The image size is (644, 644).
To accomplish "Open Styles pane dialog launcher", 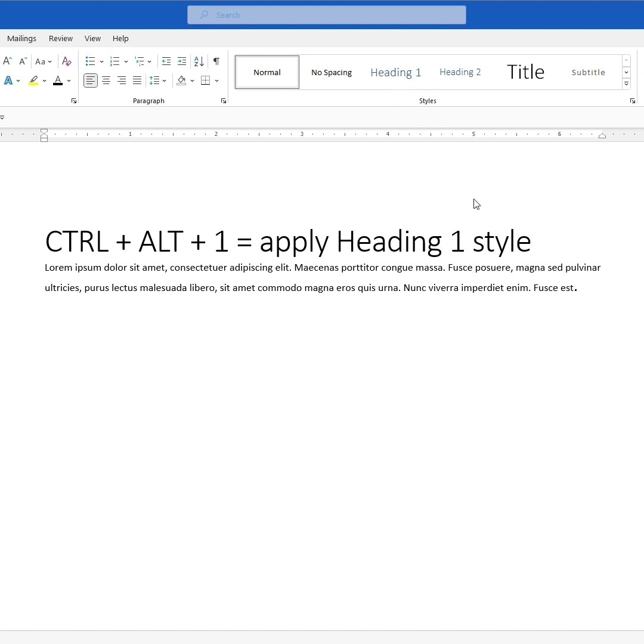I will 633,101.
